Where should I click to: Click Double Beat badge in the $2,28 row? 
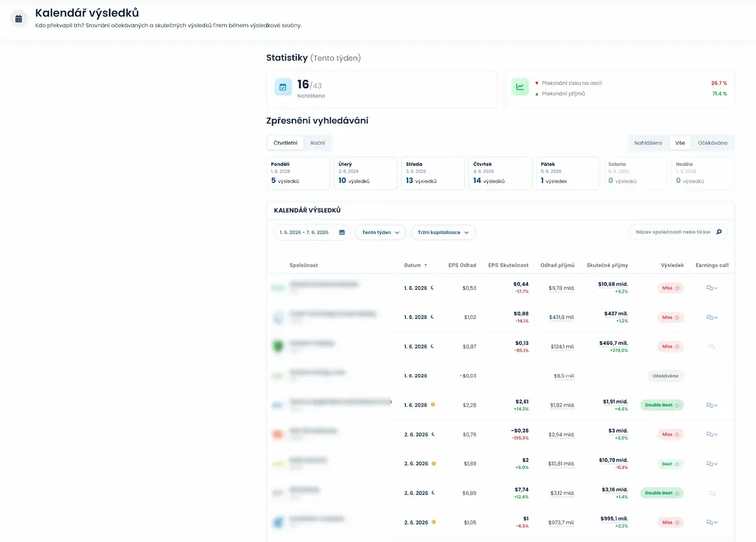(662, 405)
